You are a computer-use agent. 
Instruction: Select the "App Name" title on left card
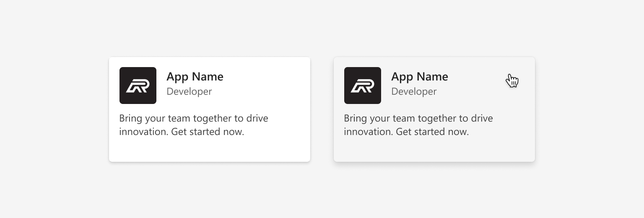(x=195, y=77)
